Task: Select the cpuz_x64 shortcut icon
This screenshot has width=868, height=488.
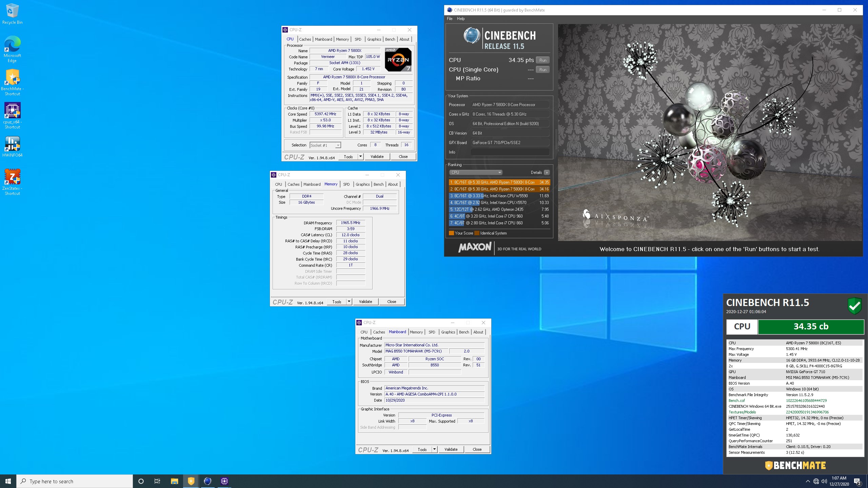Action: 12,116
